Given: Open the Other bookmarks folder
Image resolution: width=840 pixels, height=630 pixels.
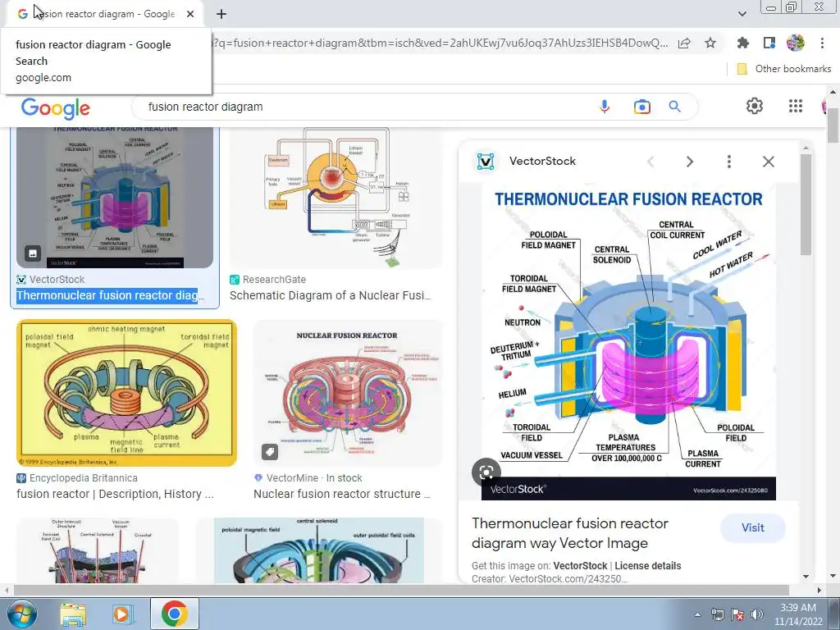Looking at the screenshot, I should [x=784, y=69].
